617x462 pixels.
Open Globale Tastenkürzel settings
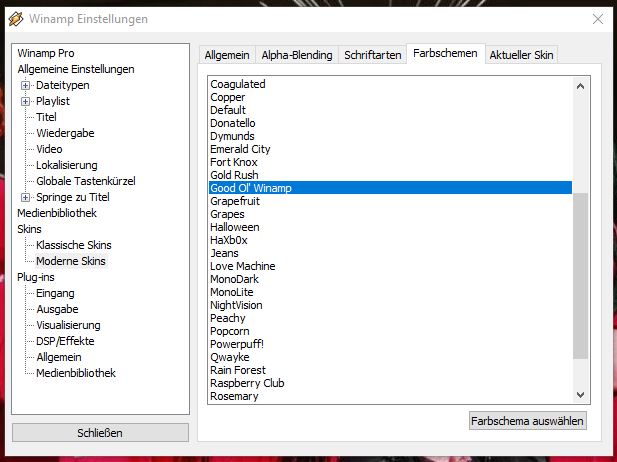tap(86, 181)
